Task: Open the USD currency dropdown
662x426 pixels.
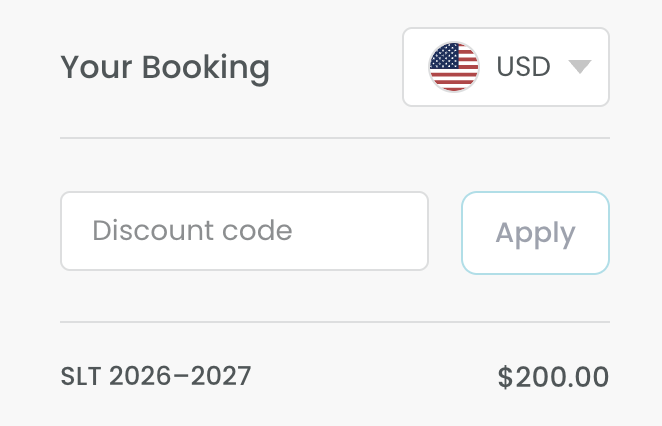Action: click(x=506, y=67)
